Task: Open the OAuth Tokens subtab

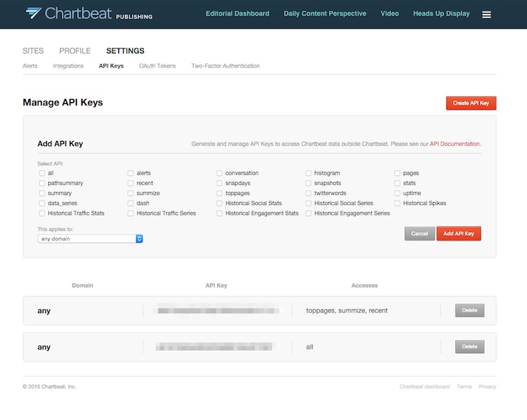Action: click(x=157, y=66)
